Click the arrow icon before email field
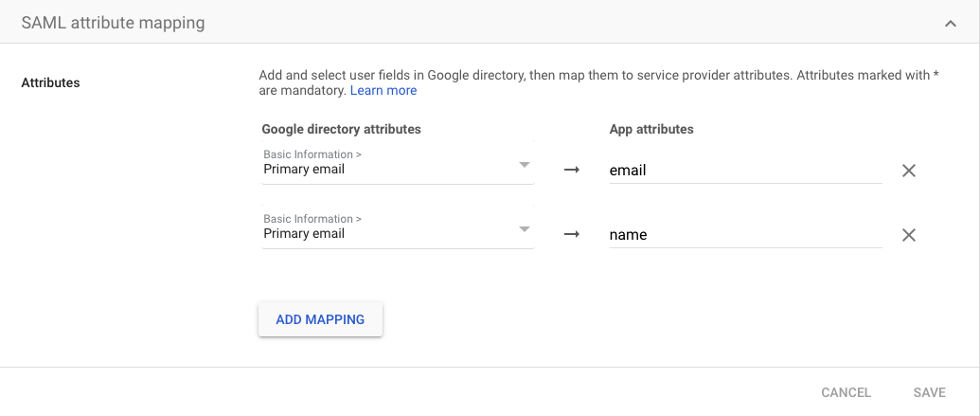 [x=571, y=172]
